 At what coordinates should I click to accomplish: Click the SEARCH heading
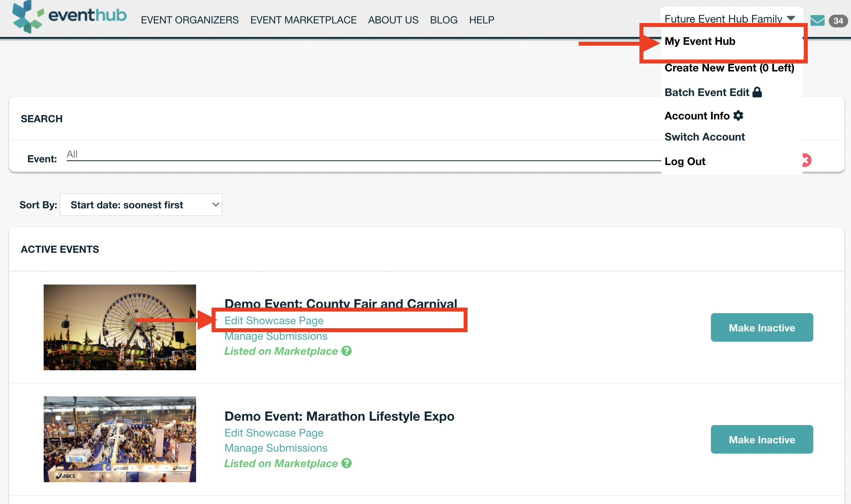(42, 119)
